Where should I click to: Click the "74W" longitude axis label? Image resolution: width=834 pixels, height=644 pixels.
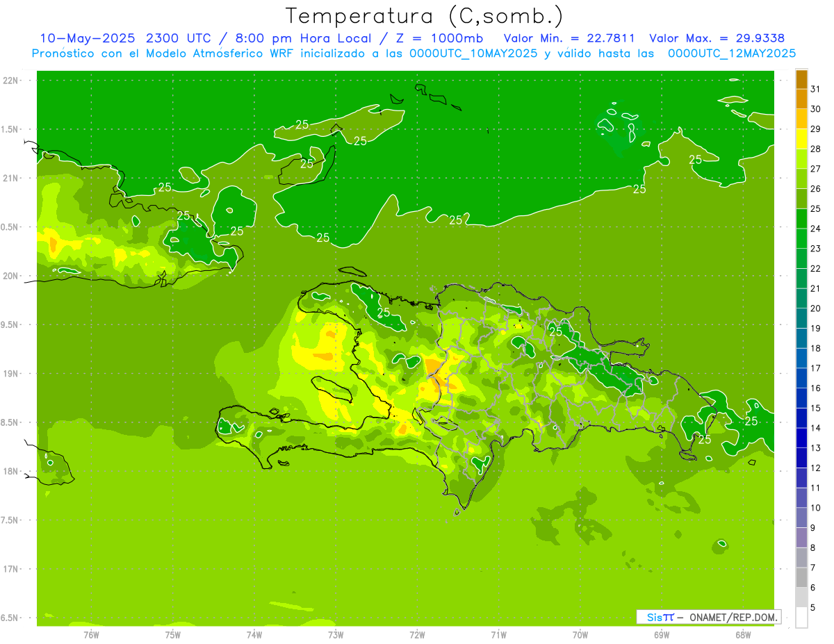coord(254,634)
